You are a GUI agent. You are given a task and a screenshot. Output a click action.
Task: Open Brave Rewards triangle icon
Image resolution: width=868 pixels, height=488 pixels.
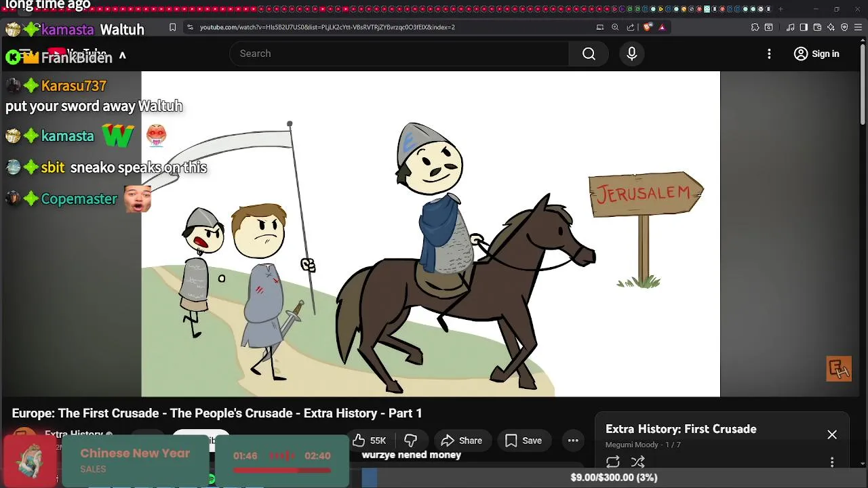(x=662, y=27)
